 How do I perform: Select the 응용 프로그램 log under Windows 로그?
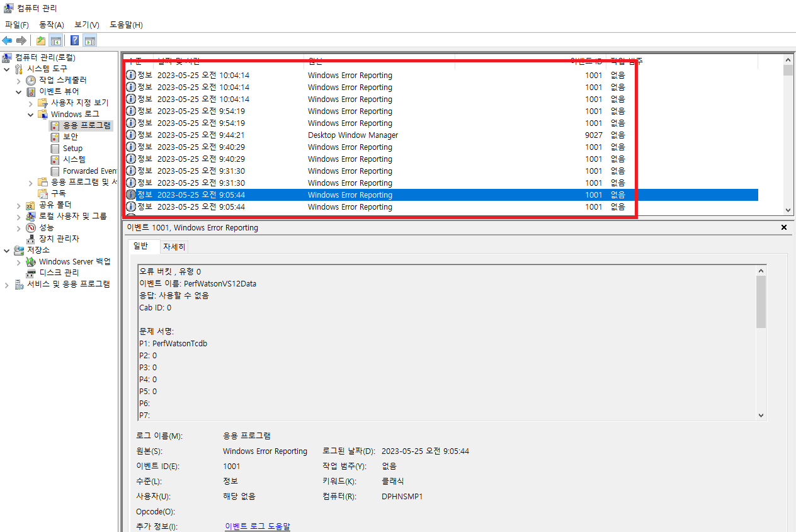pos(81,125)
